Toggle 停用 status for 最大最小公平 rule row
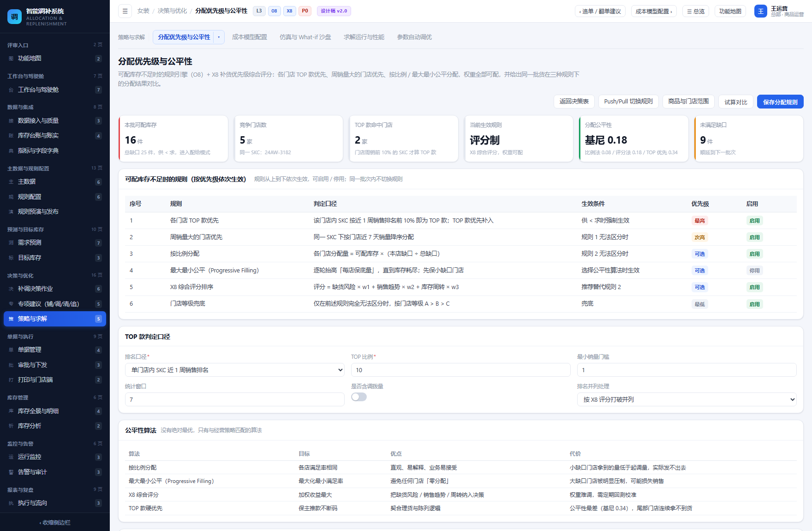This screenshot has height=531, width=812. 754,271
